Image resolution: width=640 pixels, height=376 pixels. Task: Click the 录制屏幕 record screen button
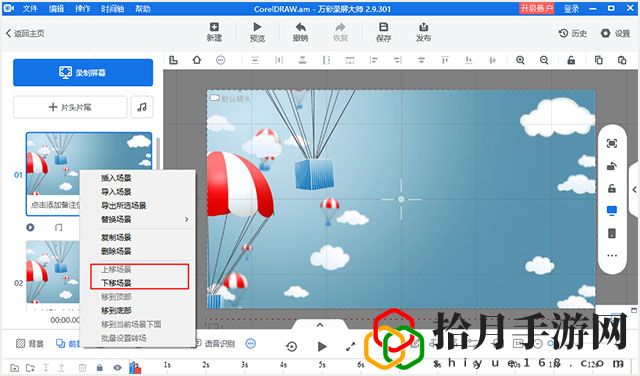[83, 72]
